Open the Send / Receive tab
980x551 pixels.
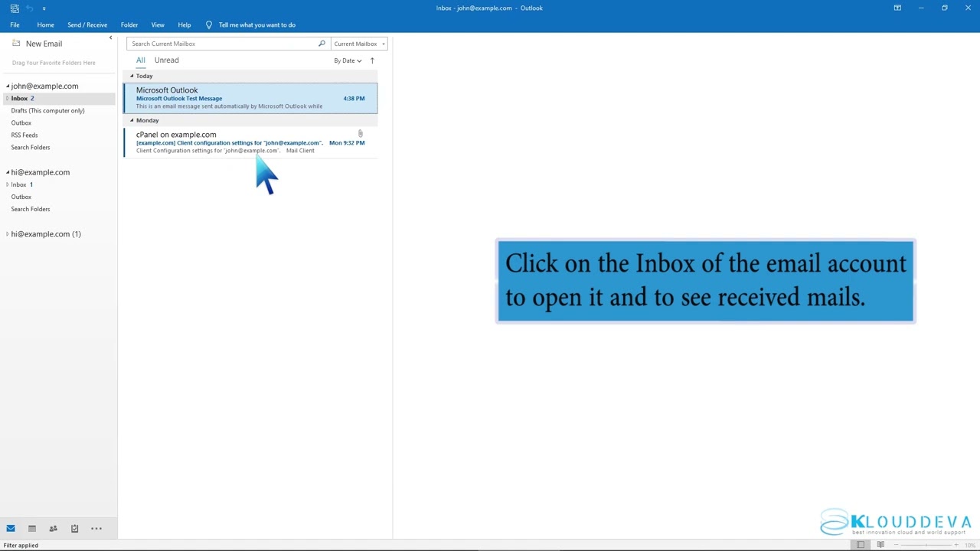[87, 24]
